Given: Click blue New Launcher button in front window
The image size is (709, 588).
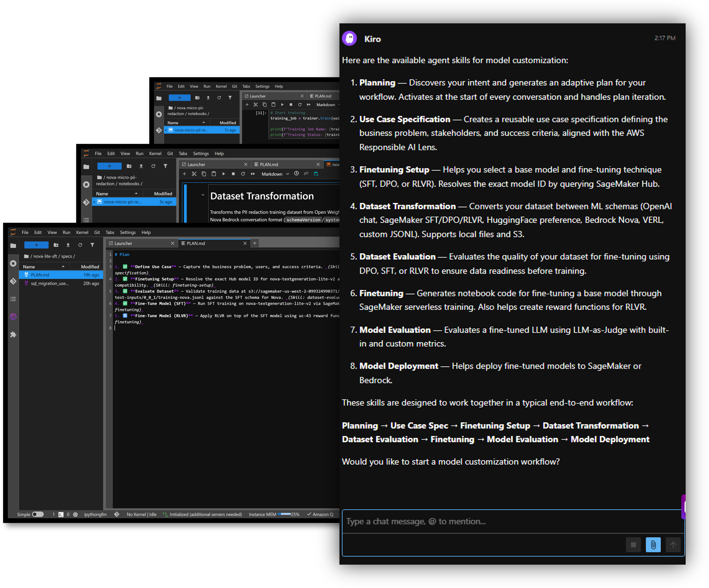Looking at the screenshot, I should click(36, 245).
